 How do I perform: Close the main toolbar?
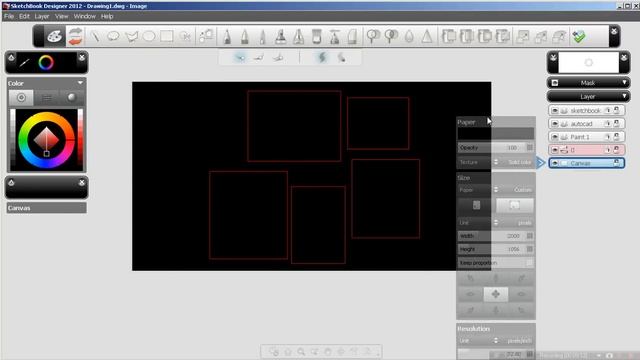click(614, 31)
